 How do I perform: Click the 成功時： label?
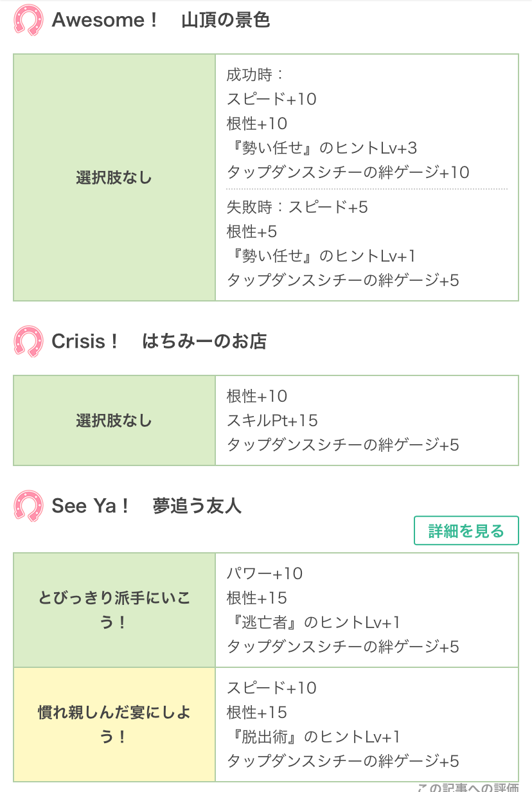(255, 75)
